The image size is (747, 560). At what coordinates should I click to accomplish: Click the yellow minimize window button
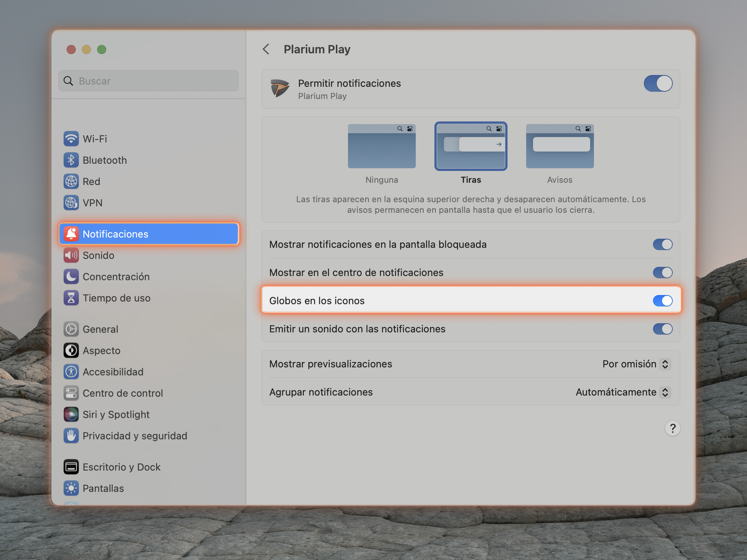tap(86, 49)
